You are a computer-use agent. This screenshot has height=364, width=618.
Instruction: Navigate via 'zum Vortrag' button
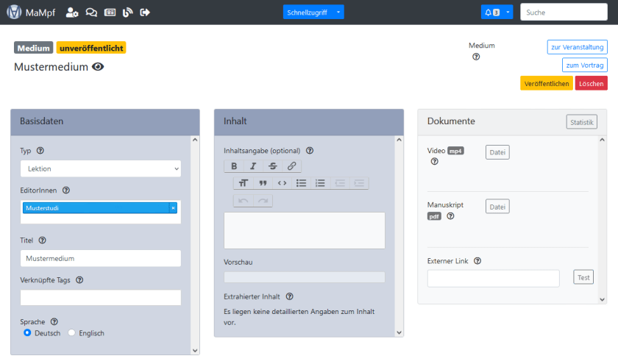[x=584, y=65]
